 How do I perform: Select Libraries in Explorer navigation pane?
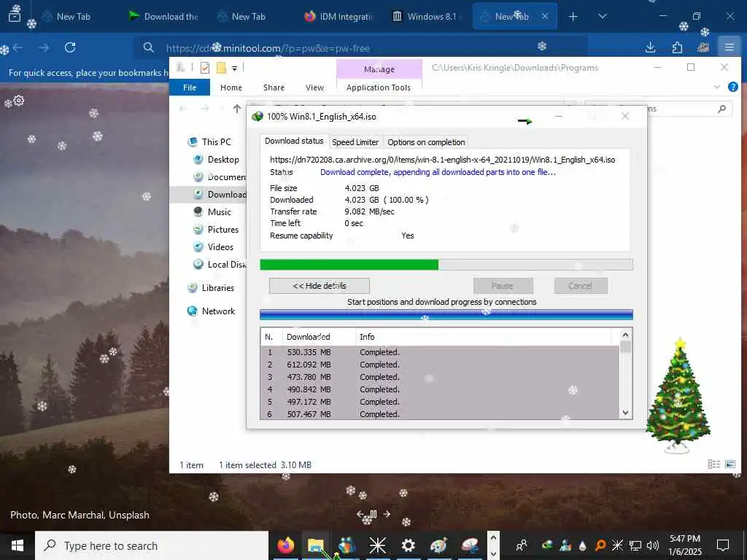217,287
